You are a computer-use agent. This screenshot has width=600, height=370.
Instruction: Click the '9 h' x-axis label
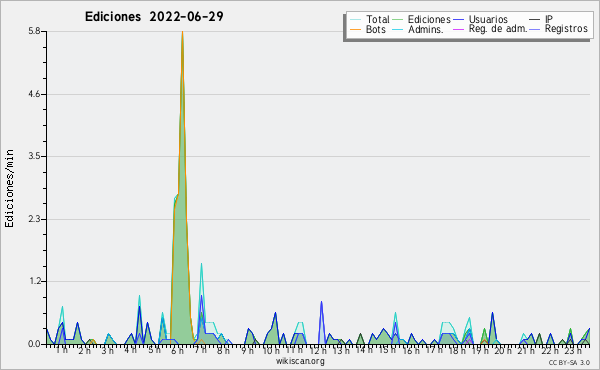247,350
